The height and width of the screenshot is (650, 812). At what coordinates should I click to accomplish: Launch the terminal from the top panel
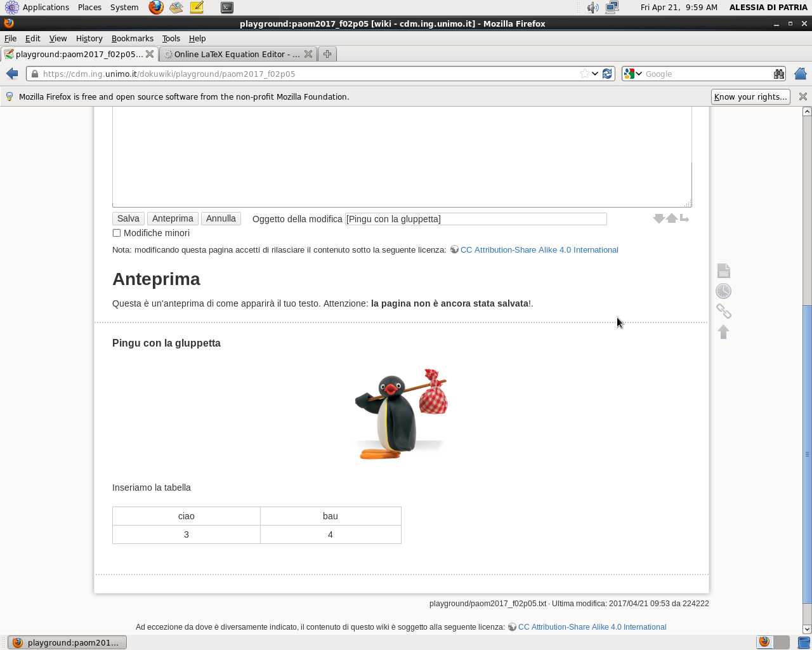click(x=227, y=8)
